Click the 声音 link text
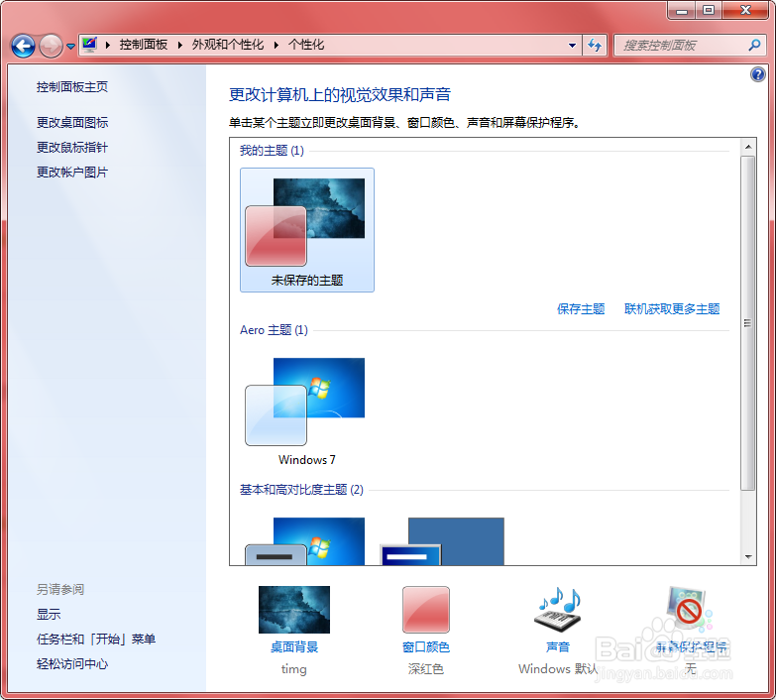This screenshot has height=700, width=776. tap(557, 647)
